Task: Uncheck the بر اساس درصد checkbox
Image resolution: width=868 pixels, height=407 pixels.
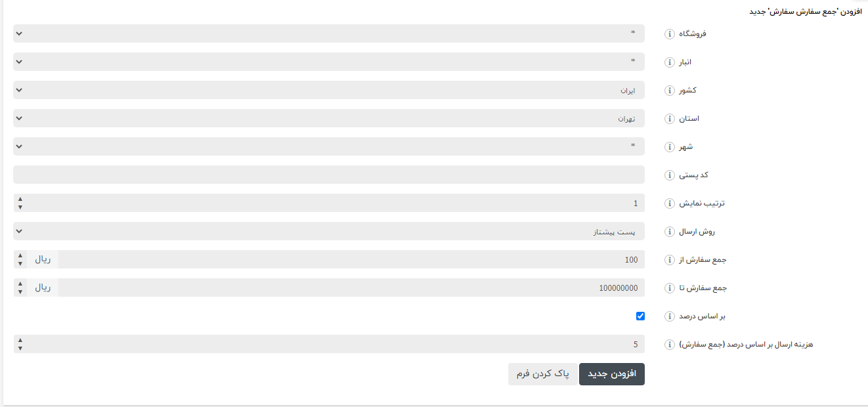Action: click(639, 316)
